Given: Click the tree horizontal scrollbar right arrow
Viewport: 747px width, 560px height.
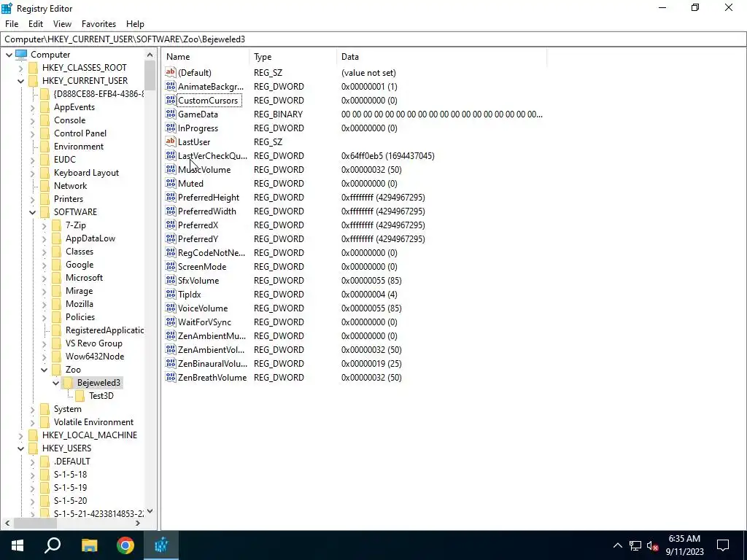Looking at the screenshot, I should click(138, 523).
